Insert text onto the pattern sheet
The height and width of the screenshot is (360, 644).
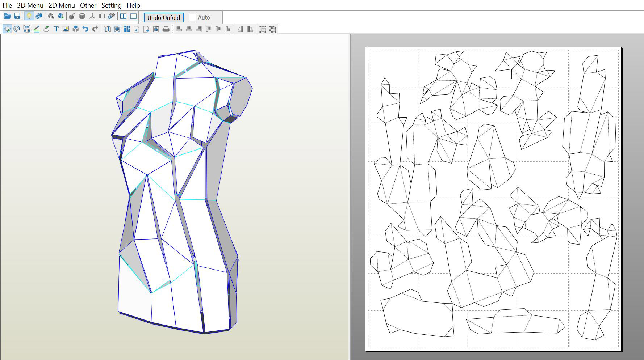click(56, 29)
